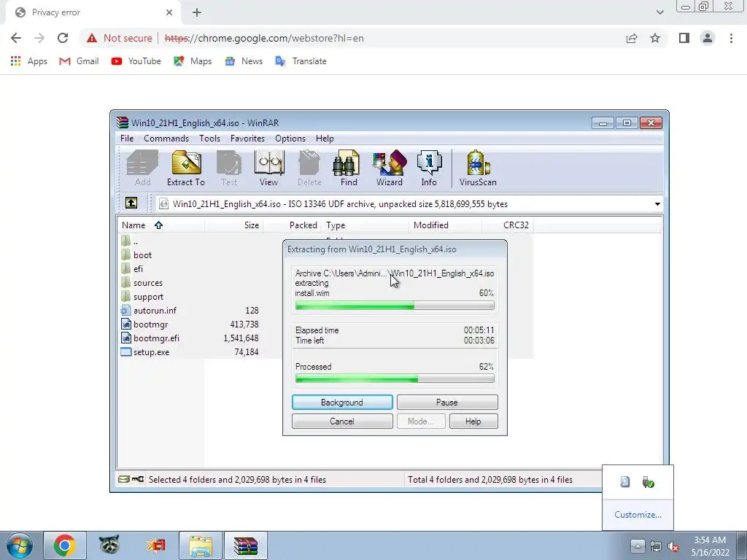747x560 pixels.
Task: Click the taskbar clock 3:54 AM
Action: pyautogui.click(x=710, y=540)
